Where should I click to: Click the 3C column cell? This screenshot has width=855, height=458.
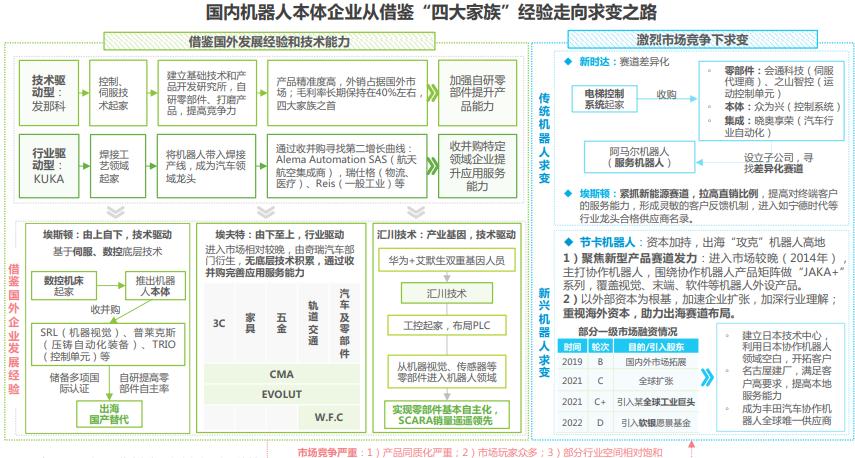coord(219,323)
